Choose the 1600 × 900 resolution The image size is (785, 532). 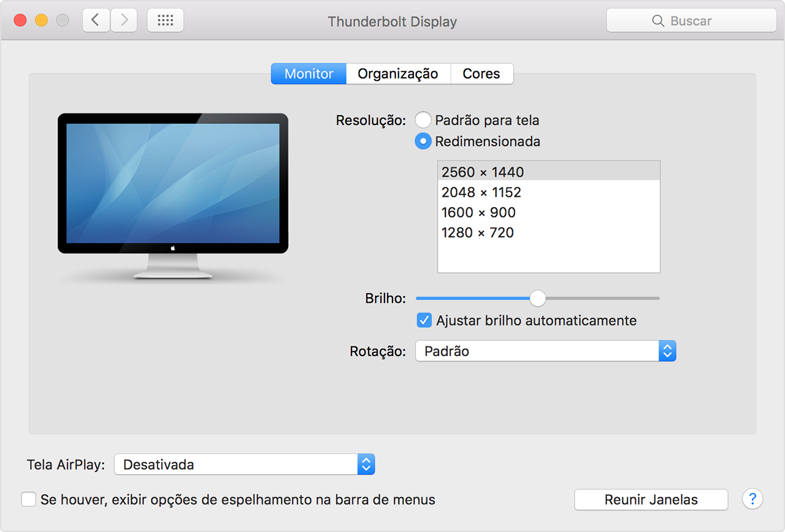point(549,212)
